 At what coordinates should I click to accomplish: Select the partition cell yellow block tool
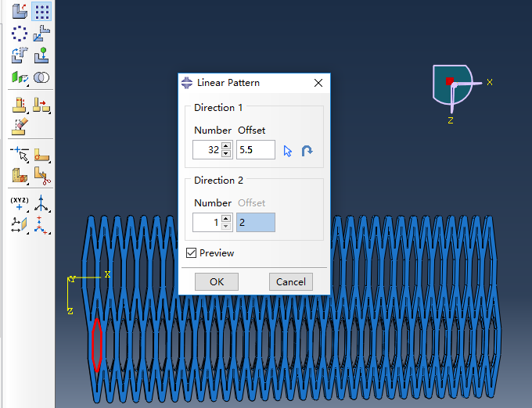tap(20, 176)
